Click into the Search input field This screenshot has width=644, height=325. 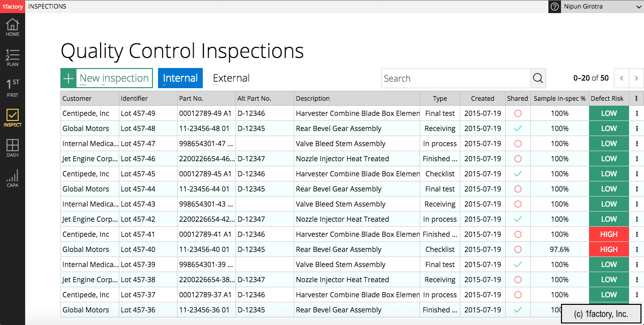[455, 78]
